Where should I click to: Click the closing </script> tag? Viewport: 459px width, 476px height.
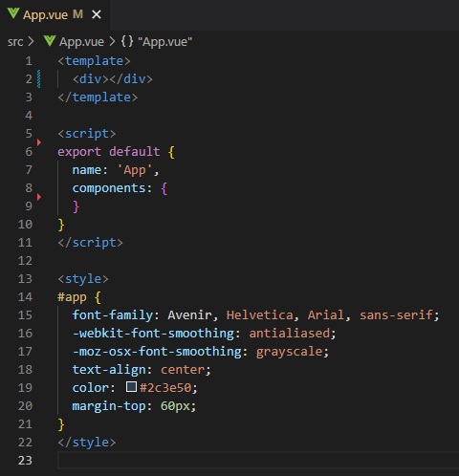pyautogui.click(x=90, y=243)
